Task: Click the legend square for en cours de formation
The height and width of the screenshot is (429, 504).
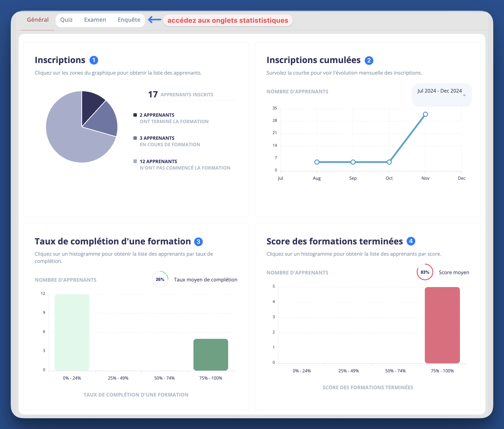Action: 135,138
